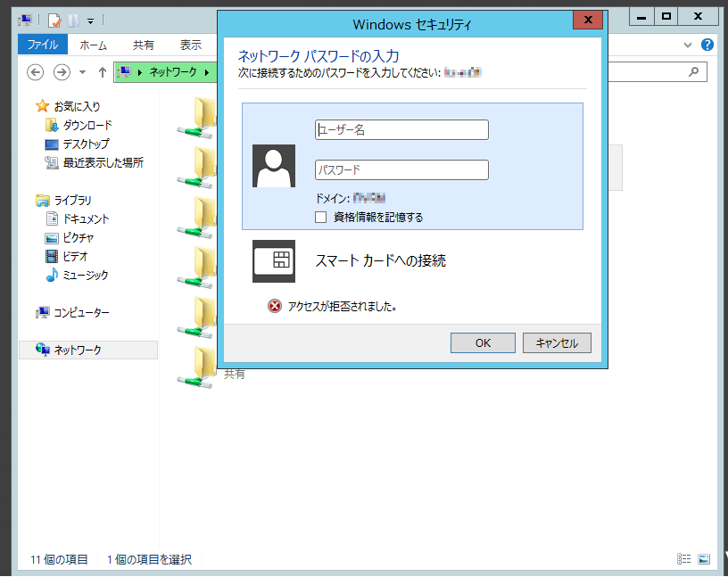The image size is (728, 577).
Task: Open quick access toolbar customize dropdown
Action: pyautogui.click(x=90, y=21)
